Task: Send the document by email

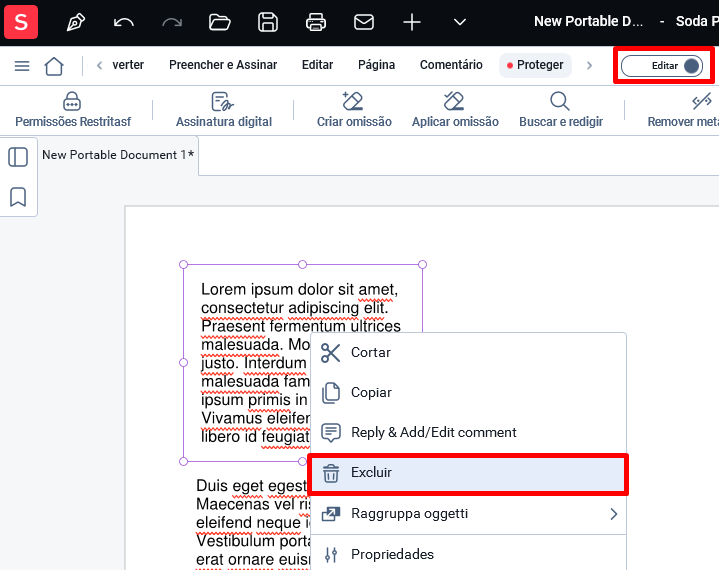Action: (x=364, y=22)
